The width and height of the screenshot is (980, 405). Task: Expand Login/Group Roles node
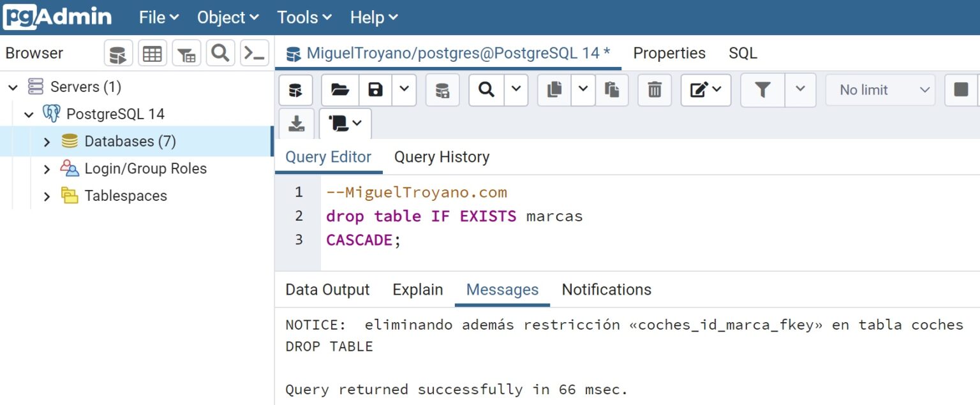coord(47,169)
